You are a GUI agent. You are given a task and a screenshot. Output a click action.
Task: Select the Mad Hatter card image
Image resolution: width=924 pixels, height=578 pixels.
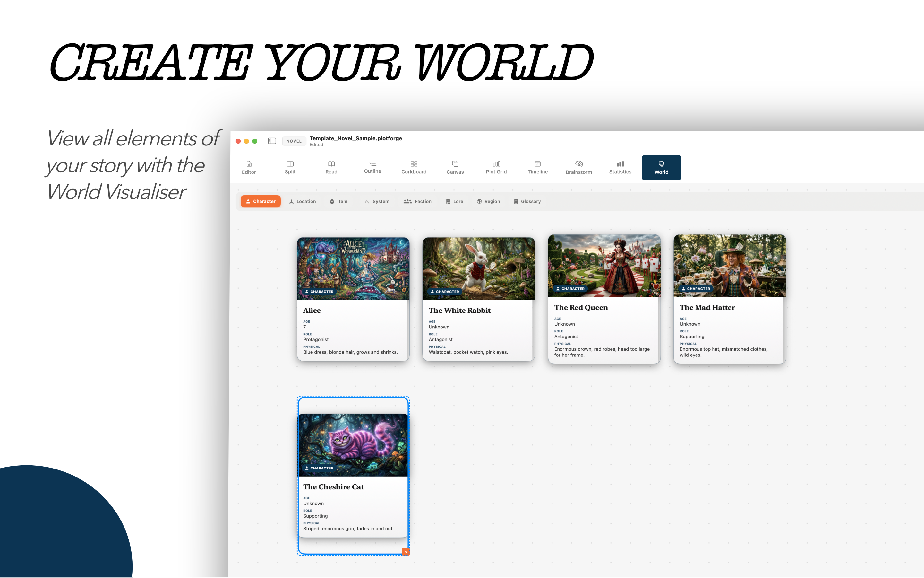(730, 266)
